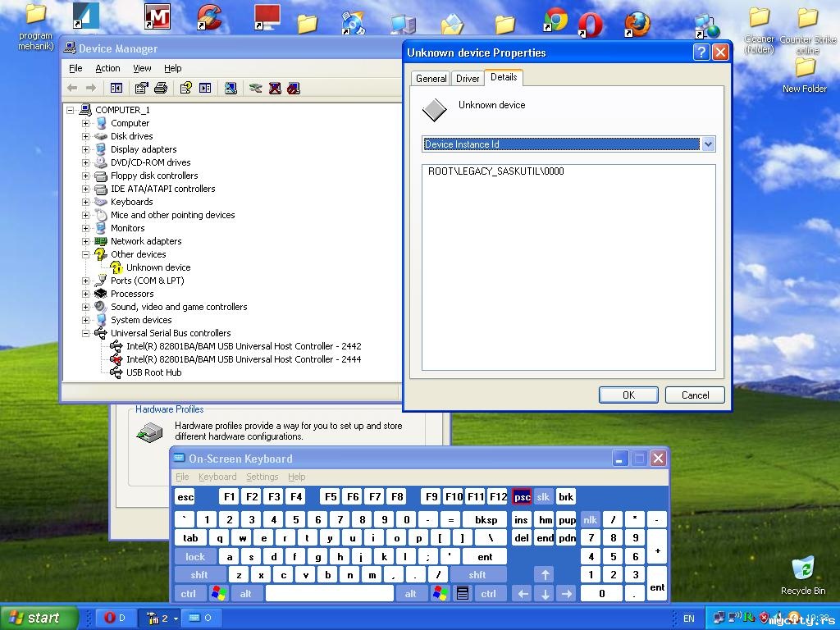840x630 pixels.
Task: Click the Show/Hide Action Pane toolbar icon
Action: (205, 88)
